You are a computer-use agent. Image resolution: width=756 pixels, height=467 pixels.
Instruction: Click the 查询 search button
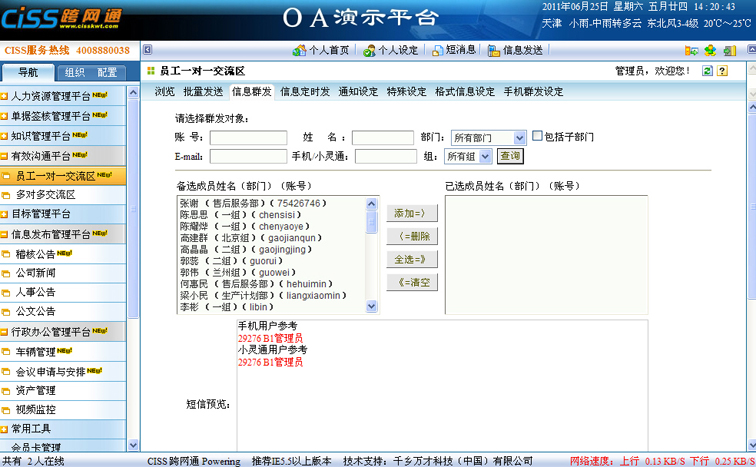tap(510, 156)
